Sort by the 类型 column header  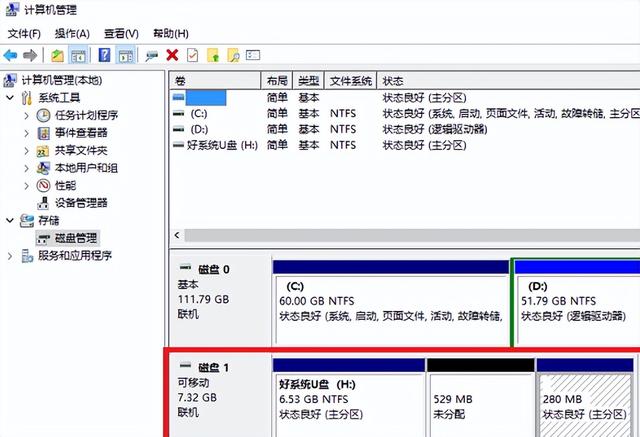pyautogui.click(x=309, y=81)
